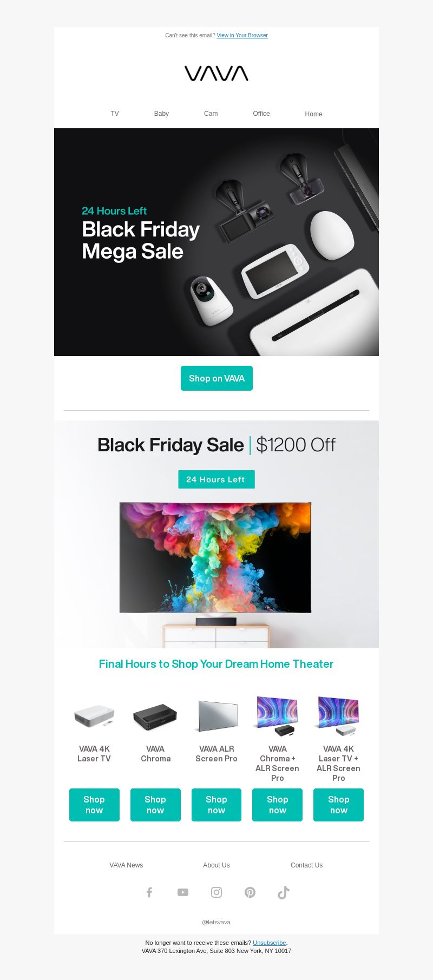Click the VAVA logo at top

[216, 74]
